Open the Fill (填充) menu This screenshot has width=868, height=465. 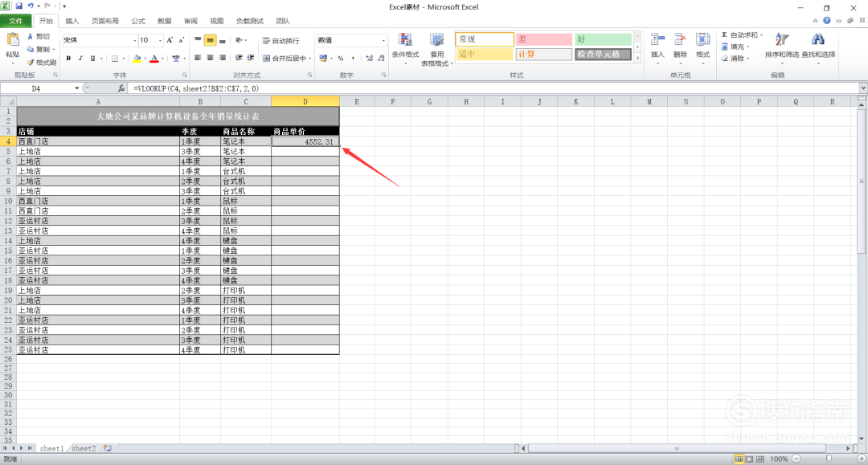tap(735, 47)
